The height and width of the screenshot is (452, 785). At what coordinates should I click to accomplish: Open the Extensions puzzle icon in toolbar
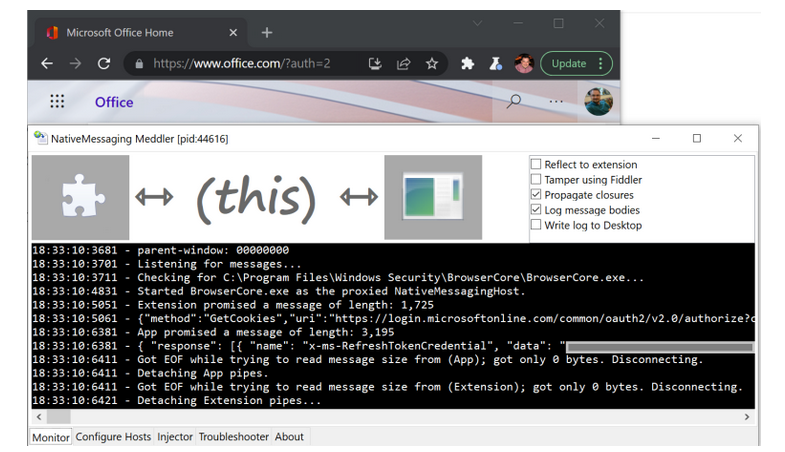pyautogui.click(x=468, y=64)
